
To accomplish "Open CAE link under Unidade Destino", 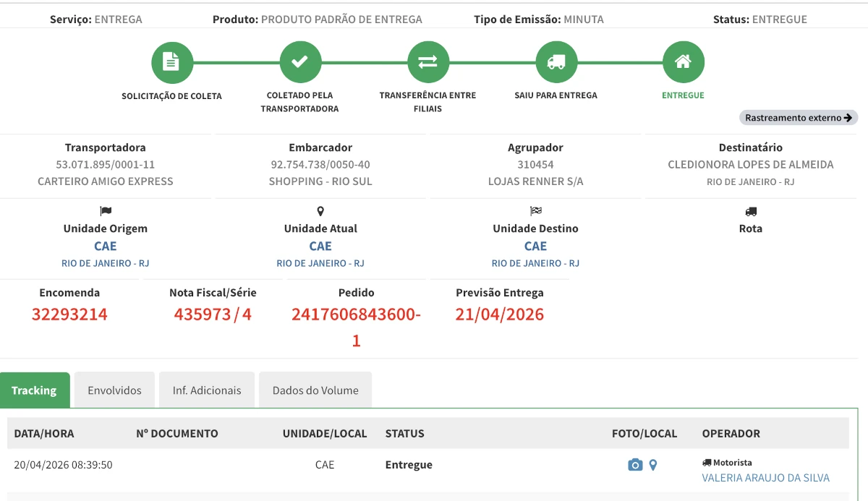I will (x=535, y=246).
